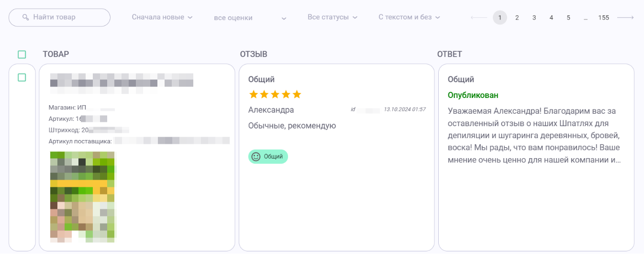Open the published reply text to Александра

pyautogui.click(x=534, y=136)
